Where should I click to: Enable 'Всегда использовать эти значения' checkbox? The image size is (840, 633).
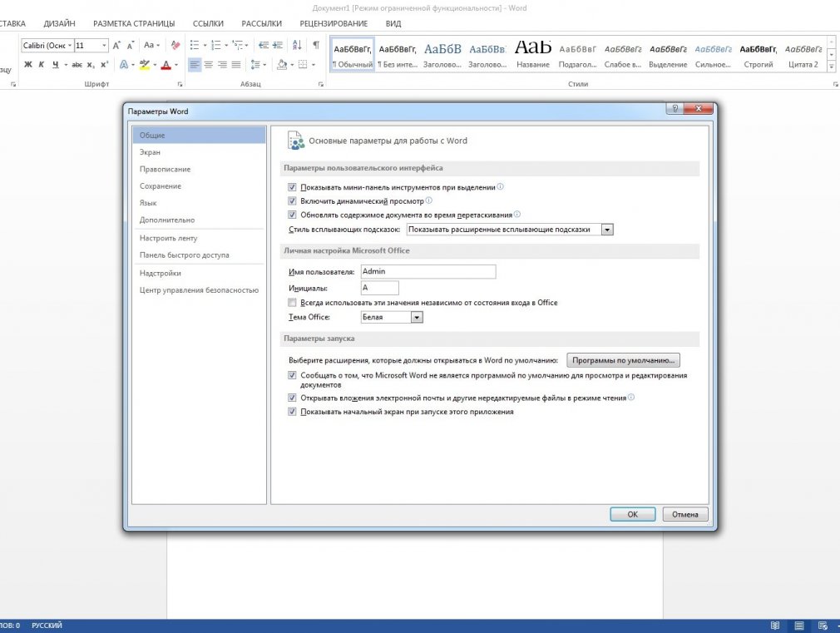pyautogui.click(x=292, y=303)
